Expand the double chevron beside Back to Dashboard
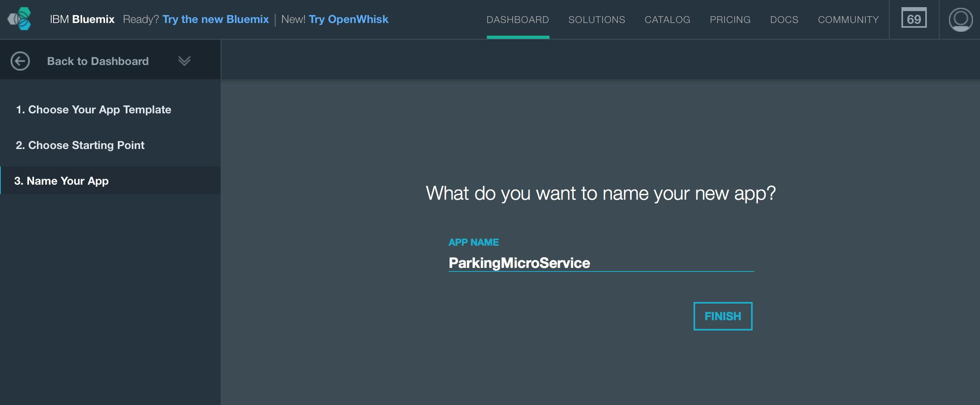Viewport: 980px width, 405px height. 184,61
